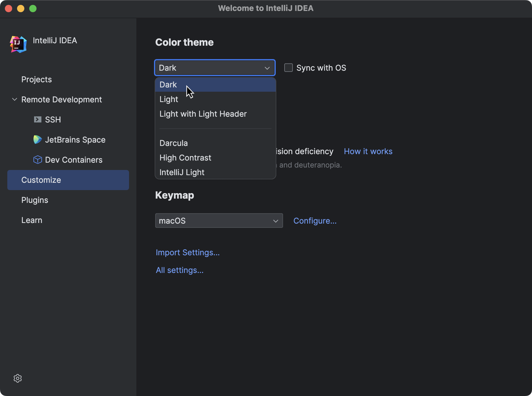The height and width of the screenshot is (396, 532).
Task: Go to the Projects section
Action: (36, 79)
